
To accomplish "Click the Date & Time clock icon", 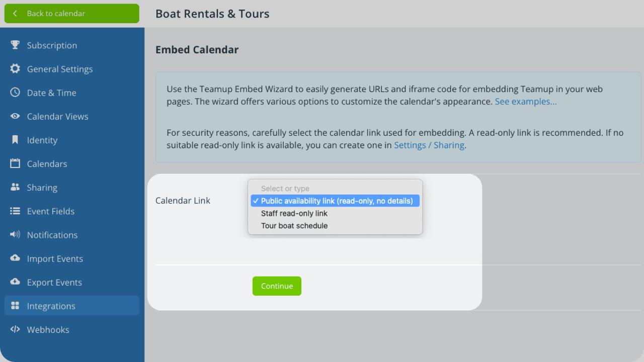I will point(15,93).
